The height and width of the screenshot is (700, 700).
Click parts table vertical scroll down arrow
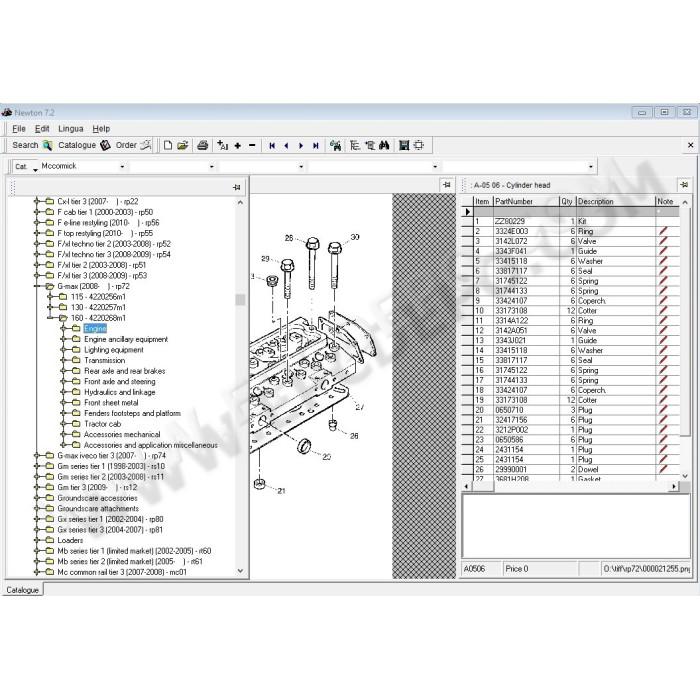coord(685,476)
